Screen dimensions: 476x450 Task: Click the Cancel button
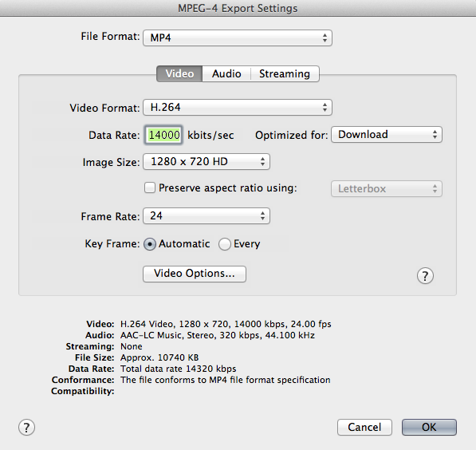click(364, 427)
